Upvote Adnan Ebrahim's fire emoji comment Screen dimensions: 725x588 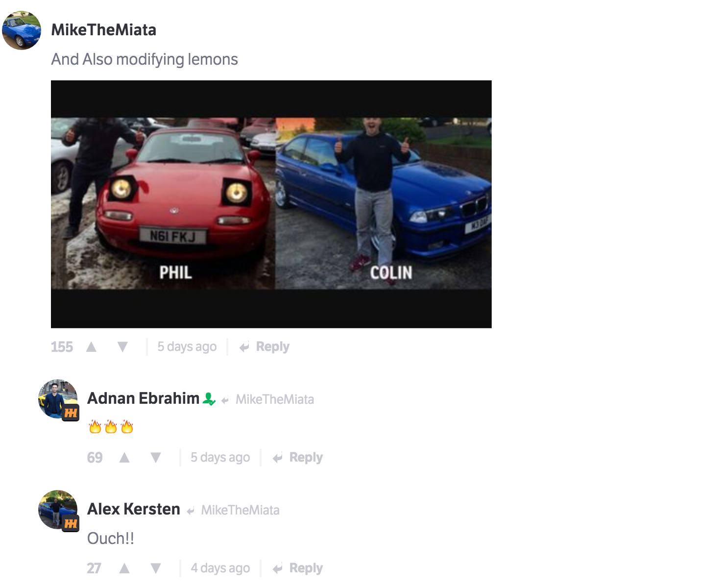coord(124,458)
